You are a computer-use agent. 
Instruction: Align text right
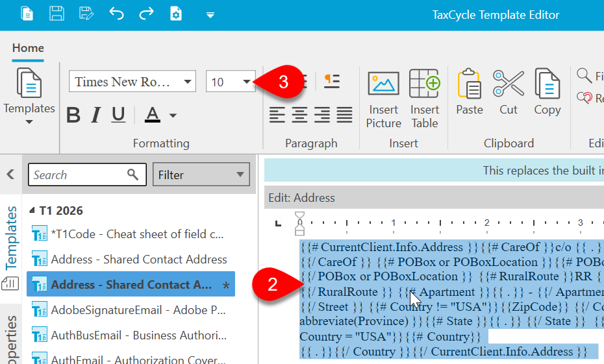pos(322,115)
